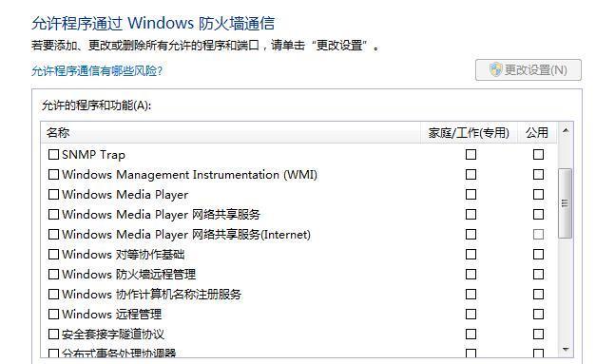
Task: Tick 公用 box for Windows Media Player 网络共享服务
Action: tap(538, 215)
